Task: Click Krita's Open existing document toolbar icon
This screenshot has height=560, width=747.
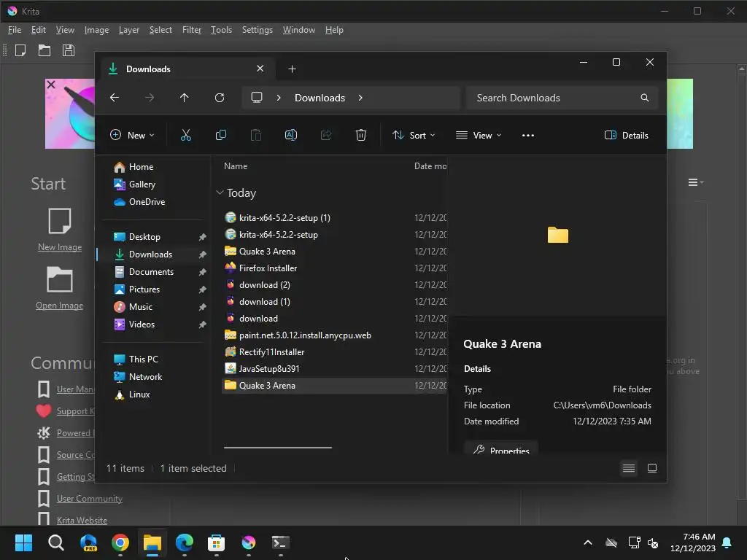Action: pyautogui.click(x=44, y=50)
